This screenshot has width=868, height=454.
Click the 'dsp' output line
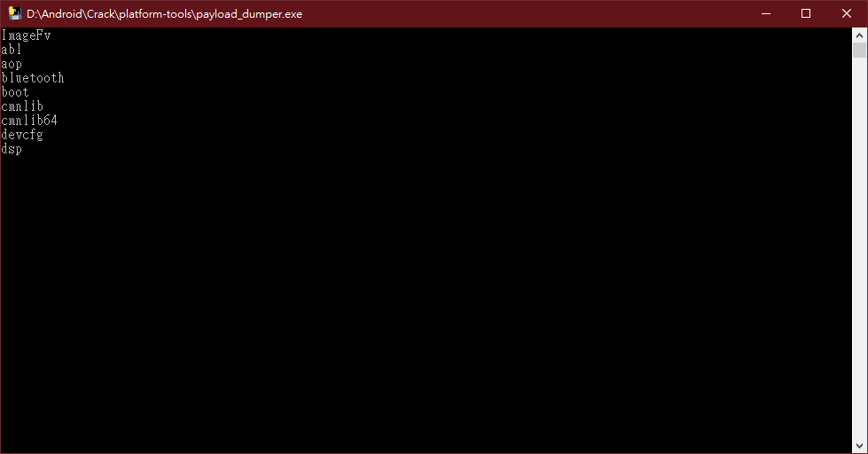click(11, 149)
